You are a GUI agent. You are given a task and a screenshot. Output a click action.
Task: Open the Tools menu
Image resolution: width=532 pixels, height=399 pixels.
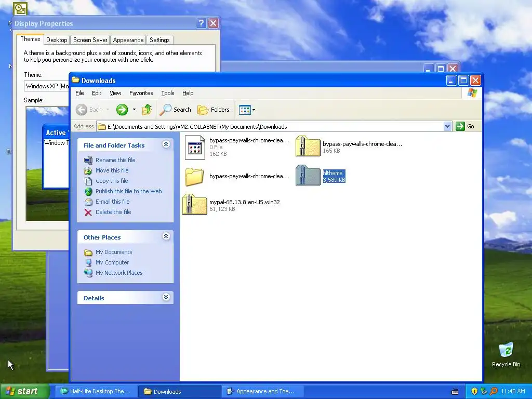(x=168, y=93)
